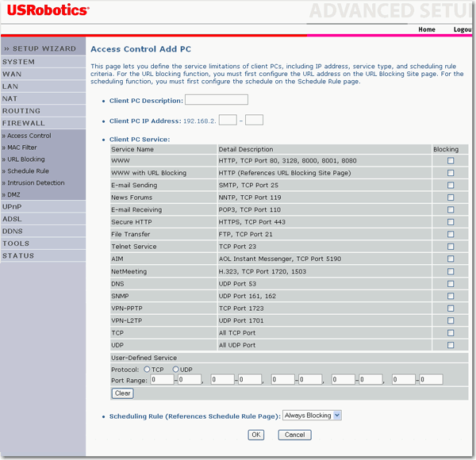Click the Home link
Image resolution: width=476 pixels, height=460 pixels.
point(427,29)
